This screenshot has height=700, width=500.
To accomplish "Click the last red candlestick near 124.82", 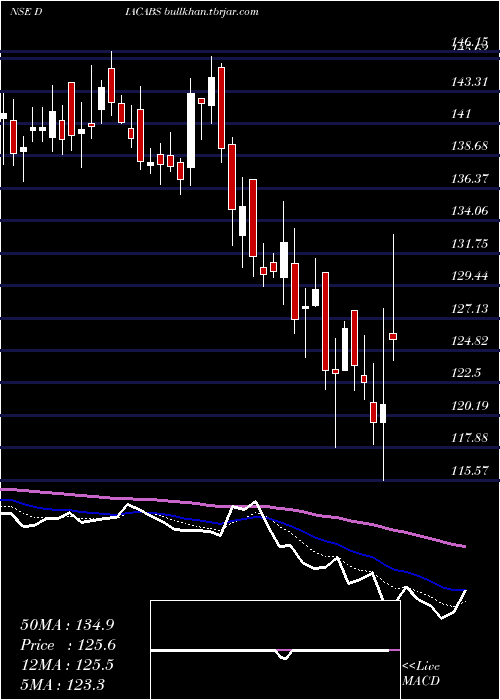I will point(393,336).
